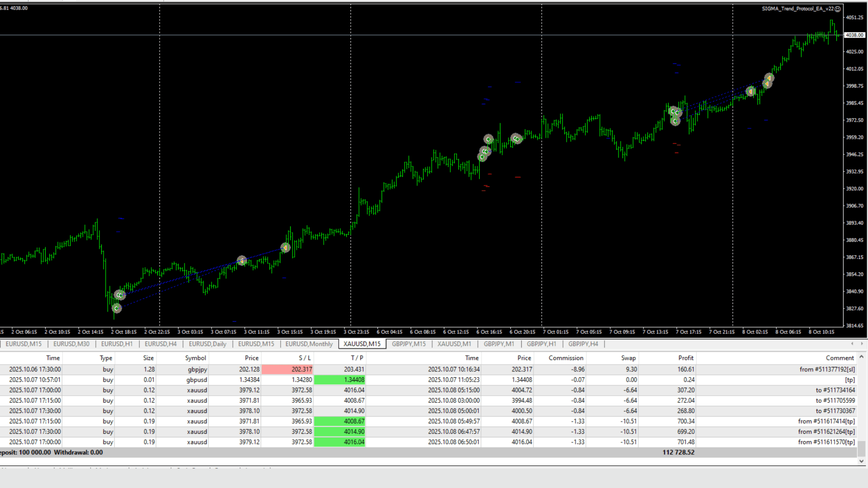Click the Profit column header in the trade history
The height and width of the screenshot is (488, 868).
[686, 357]
